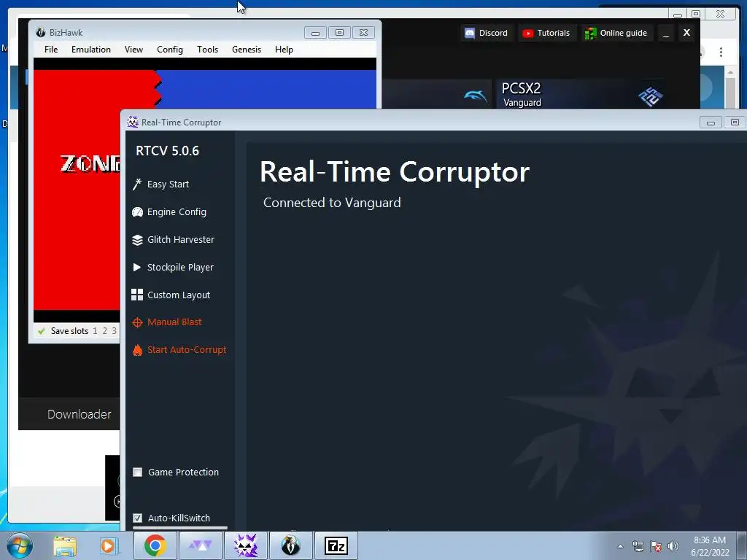747x560 pixels.
Task: Open Windows Media Player from taskbar
Action: (x=108, y=545)
